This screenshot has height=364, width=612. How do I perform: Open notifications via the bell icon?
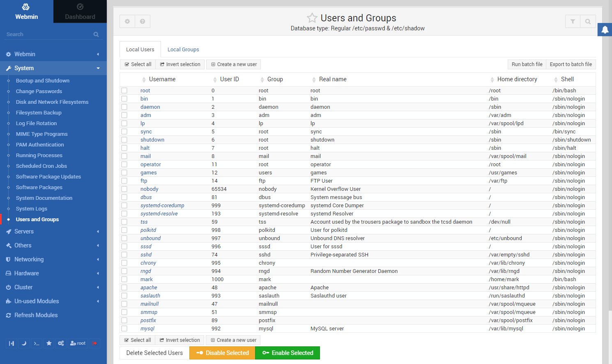click(x=605, y=30)
